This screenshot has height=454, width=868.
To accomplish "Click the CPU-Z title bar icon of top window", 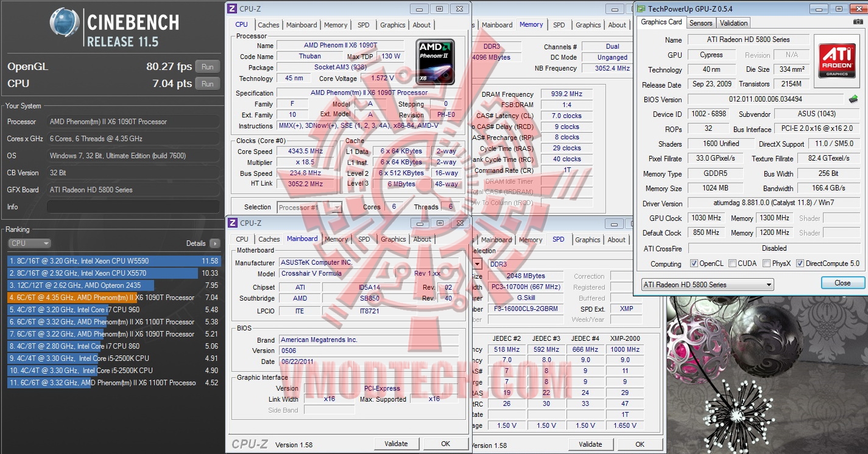I will point(232,9).
